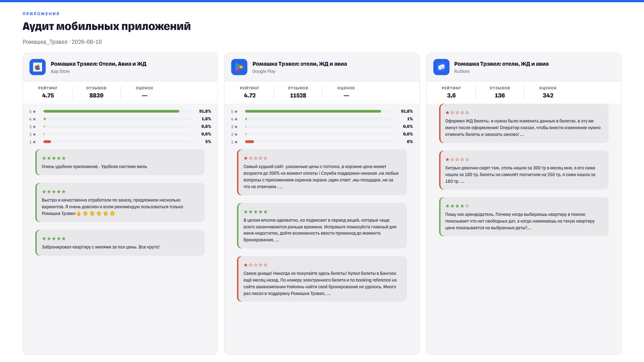
Task: Click the RuStore rating value '3,6'
Action: coord(451,95)
